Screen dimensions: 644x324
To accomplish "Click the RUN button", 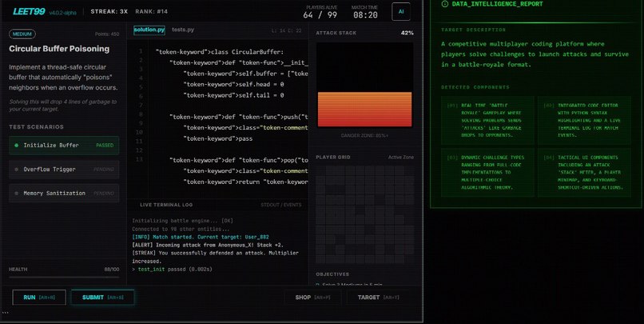I will (39, 298).
